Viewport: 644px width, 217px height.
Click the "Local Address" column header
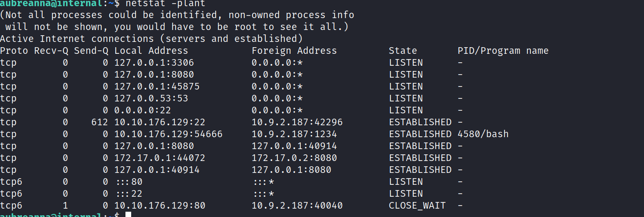point(151,51)
